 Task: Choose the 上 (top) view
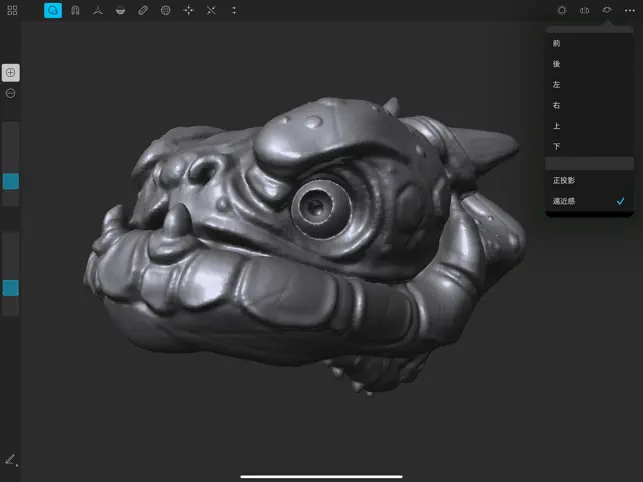pyautogui.click(x=589, y=126)
